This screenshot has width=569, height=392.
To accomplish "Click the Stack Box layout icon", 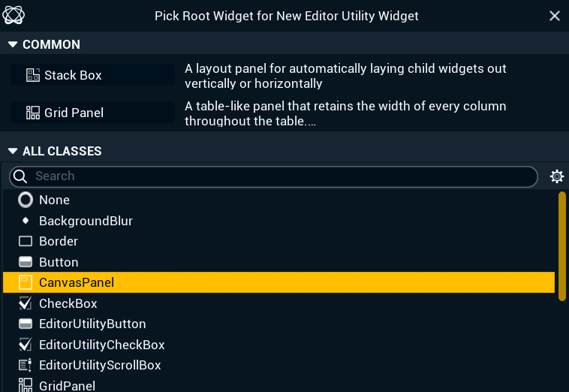I will (x=32, y=75).
